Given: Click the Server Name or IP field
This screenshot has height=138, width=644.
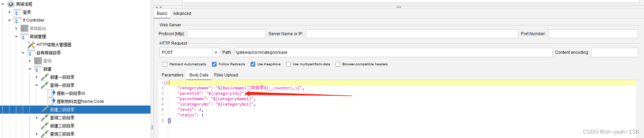Looking at the screenshot, I should tap(412, 34).
